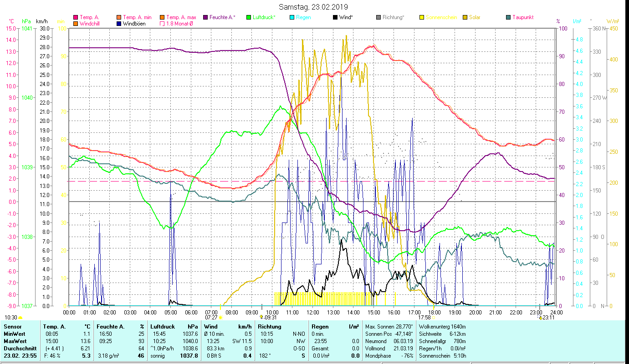Viewport: 629px width, 364px height.
Task: Click the N-NO wind direction entry
Action: [x=299, y=334]
